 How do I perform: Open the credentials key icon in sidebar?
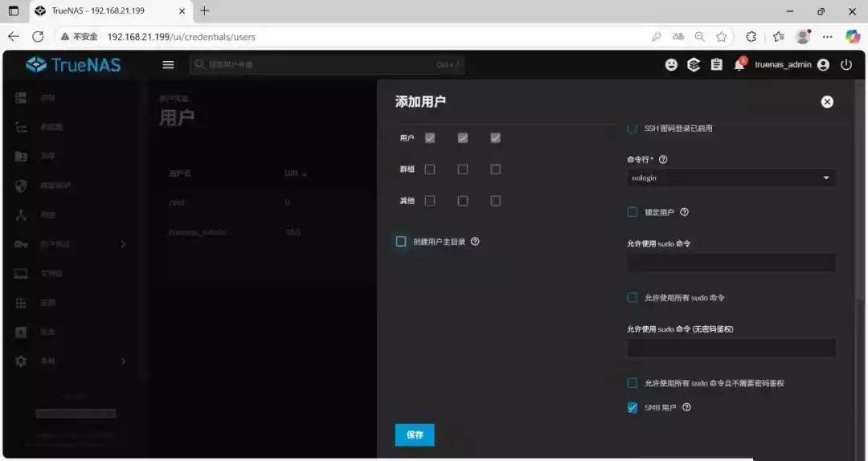tap(20, 244)
